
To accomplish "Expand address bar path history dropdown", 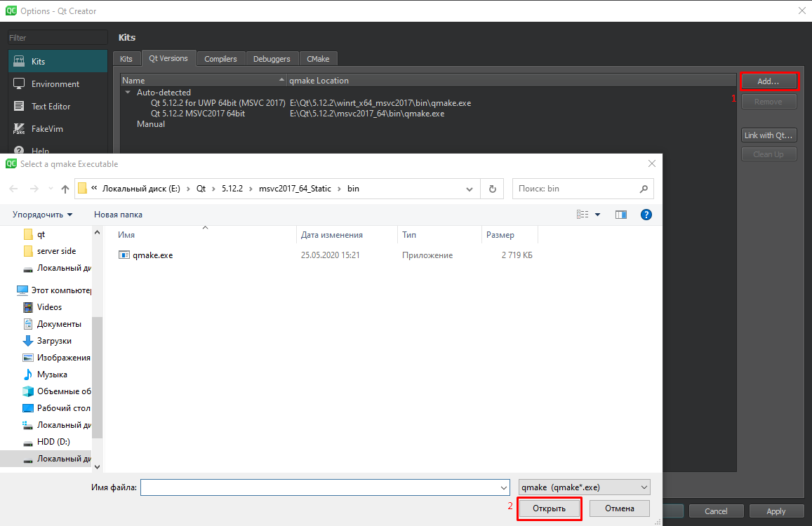I will coord(470,189).
